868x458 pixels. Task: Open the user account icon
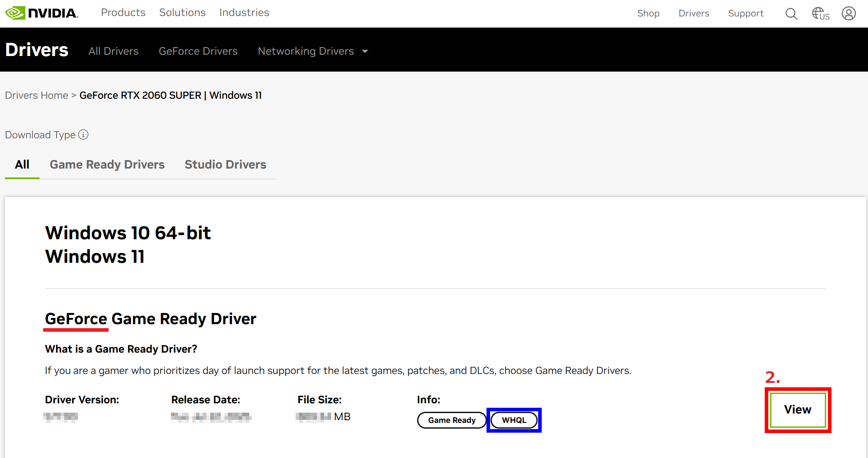[x=848, y=14]
